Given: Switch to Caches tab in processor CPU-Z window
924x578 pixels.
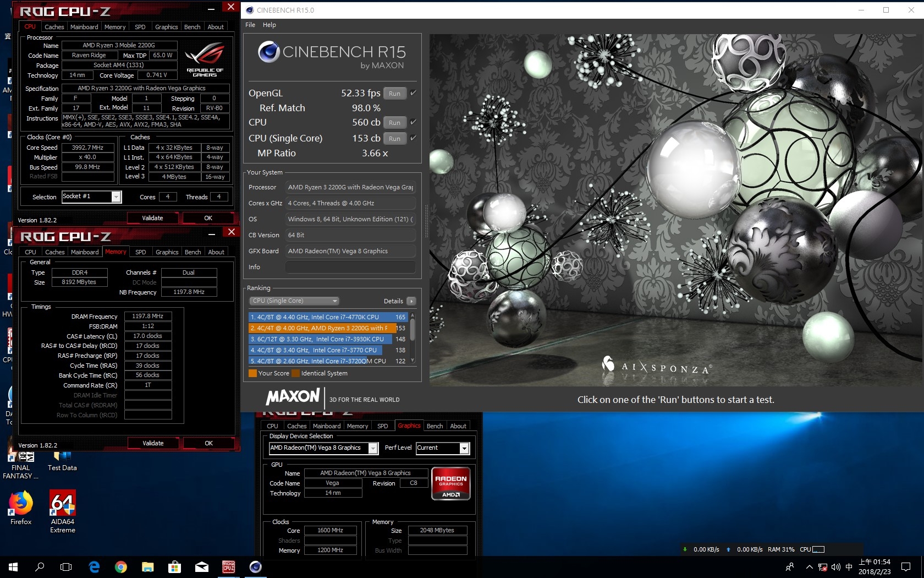Looking at the screenshot, I should [x=54, y=27].
